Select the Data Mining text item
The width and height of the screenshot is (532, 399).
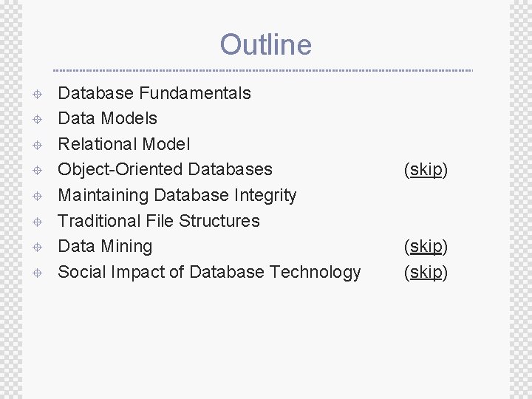coord(105,246)
